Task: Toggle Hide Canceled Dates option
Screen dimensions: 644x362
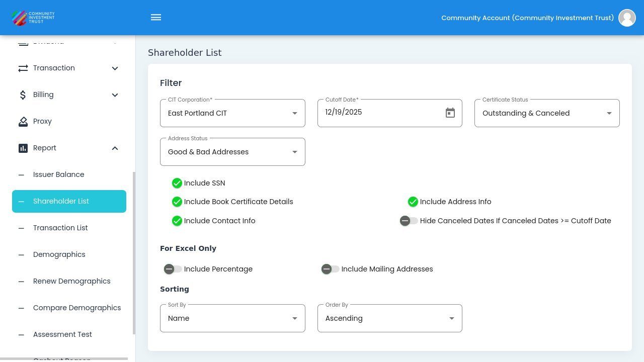Action: [409, 221]
